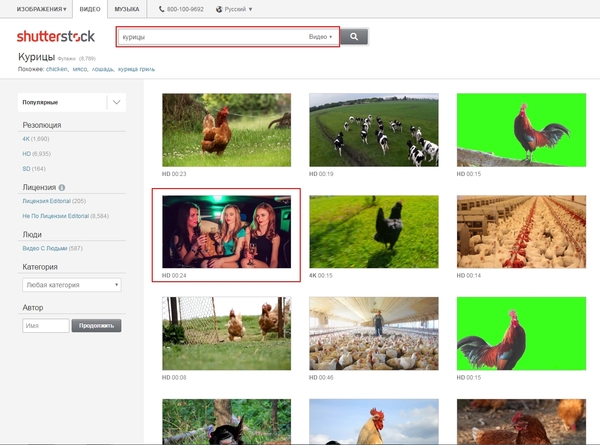Click the Курицы results heading
The height and width of the screenshot is (445, 600).
[37, 57]
